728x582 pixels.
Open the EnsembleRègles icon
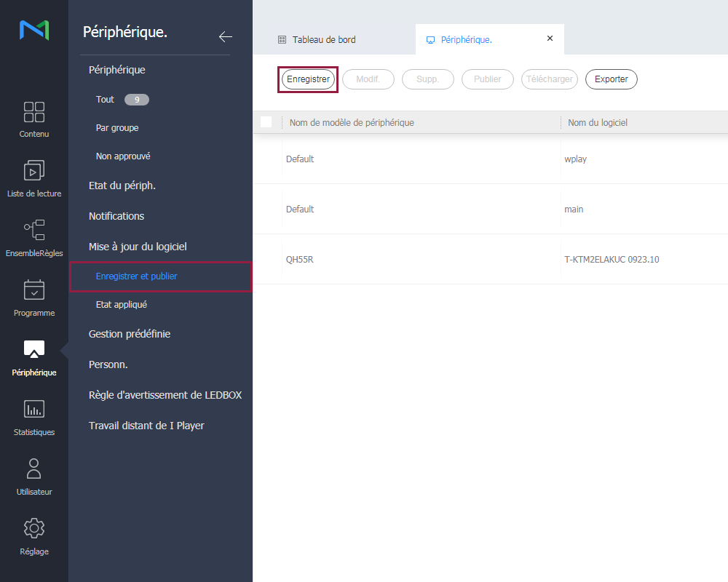tap(34, 230)
